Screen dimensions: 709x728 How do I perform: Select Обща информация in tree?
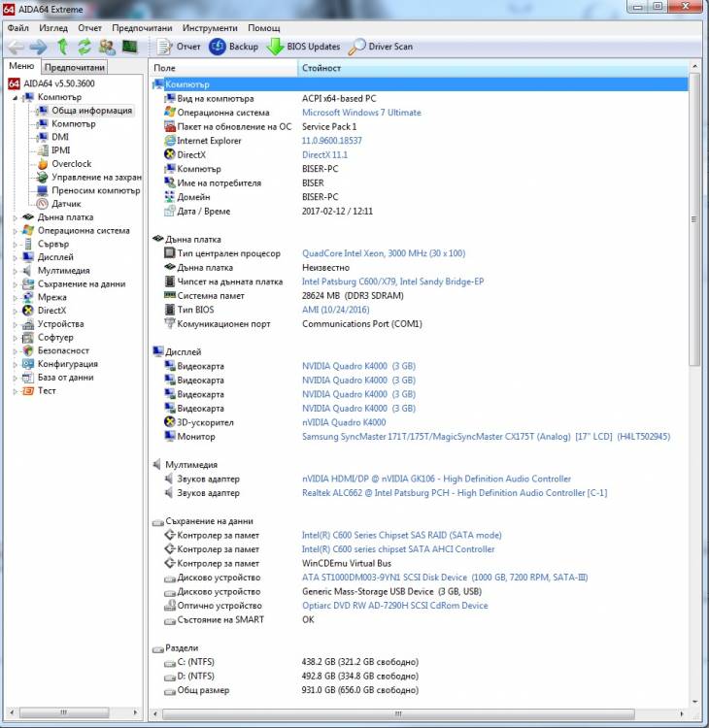click(85, 111)
